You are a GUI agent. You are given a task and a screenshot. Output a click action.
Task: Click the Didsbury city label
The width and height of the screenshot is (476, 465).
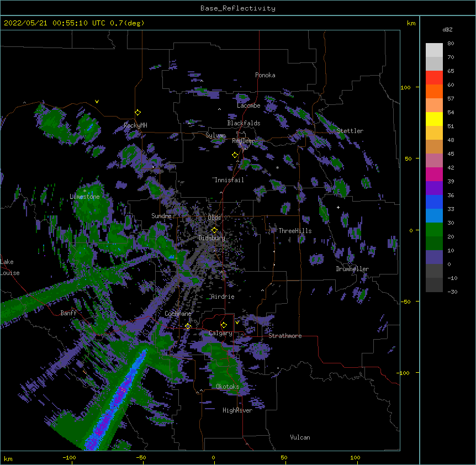(211, 238)
